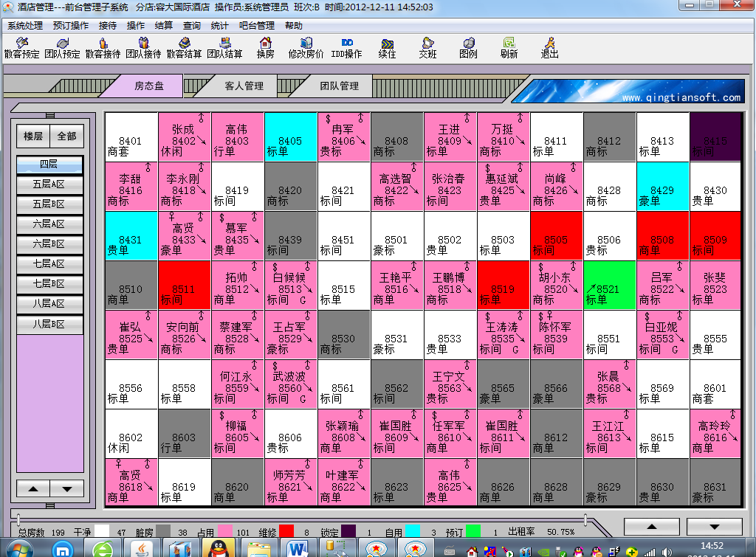
Task: Open Word from the Windows taskbar
Action: pyautogui.click(x=298, y=548)
